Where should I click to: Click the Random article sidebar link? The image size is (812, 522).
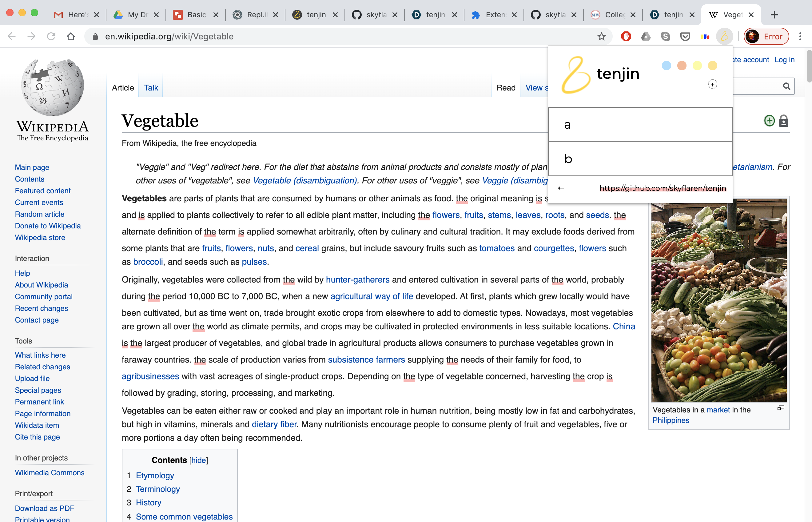[40, 214]
